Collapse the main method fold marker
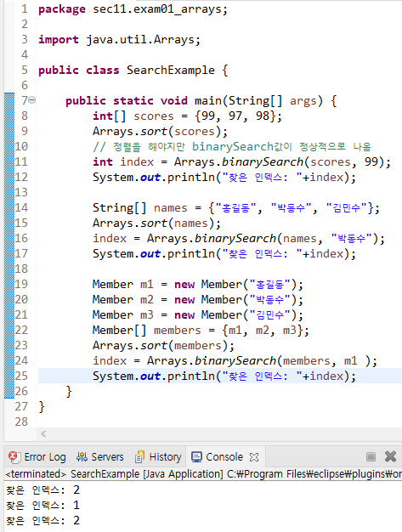The height and width of the screenshot is (532, 402). [x=32, y=100]
